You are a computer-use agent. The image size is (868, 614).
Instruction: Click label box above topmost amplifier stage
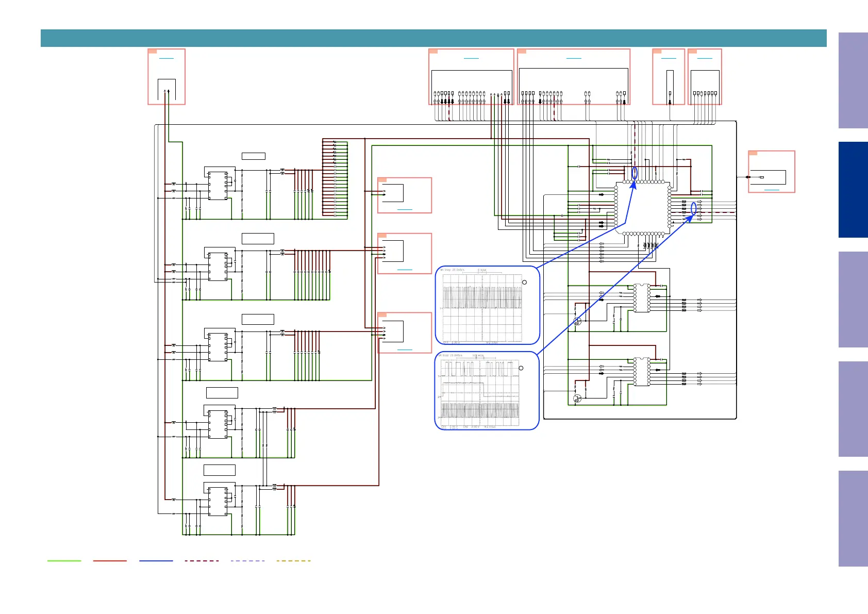click(x=254, y=156)
